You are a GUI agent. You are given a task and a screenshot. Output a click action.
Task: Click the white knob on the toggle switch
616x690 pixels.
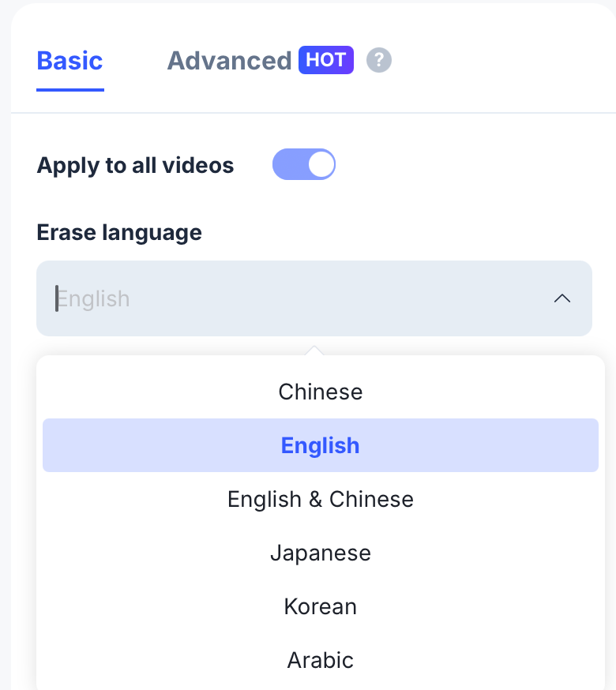tap(321, 165)
